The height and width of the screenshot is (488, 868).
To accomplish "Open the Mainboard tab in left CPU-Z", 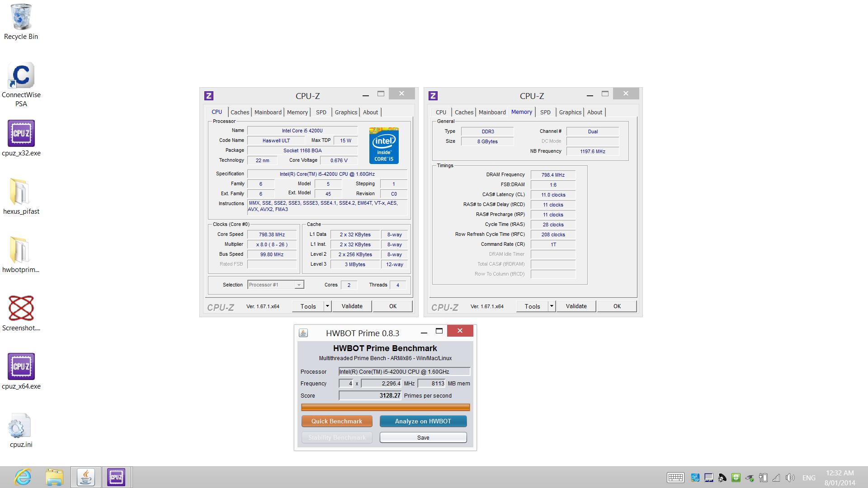I will (x=268, y=112).
